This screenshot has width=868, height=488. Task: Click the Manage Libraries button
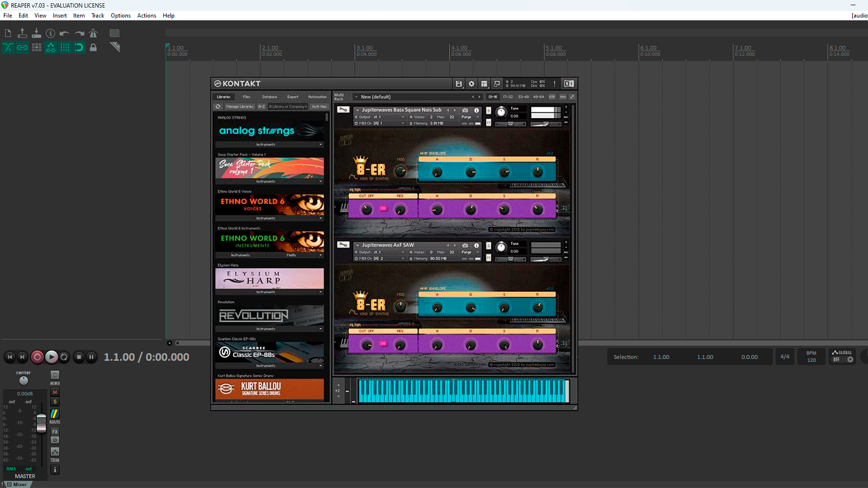click(240, 107)
